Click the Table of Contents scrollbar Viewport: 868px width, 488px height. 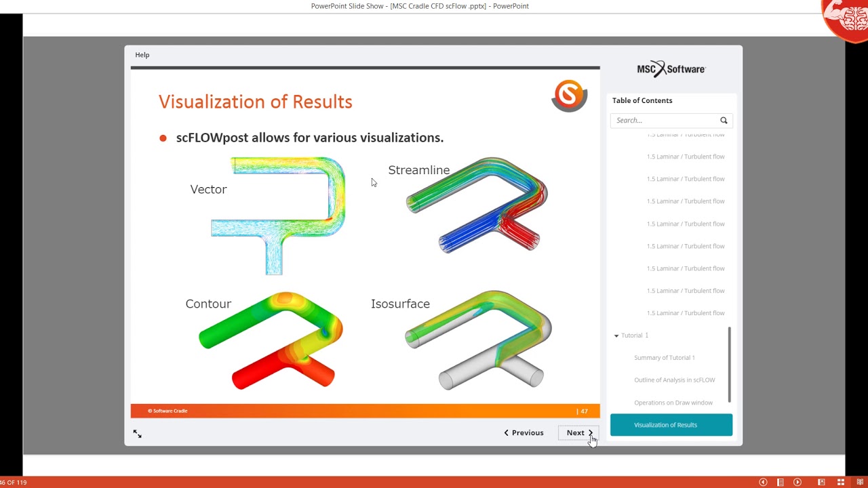(730, 365)
